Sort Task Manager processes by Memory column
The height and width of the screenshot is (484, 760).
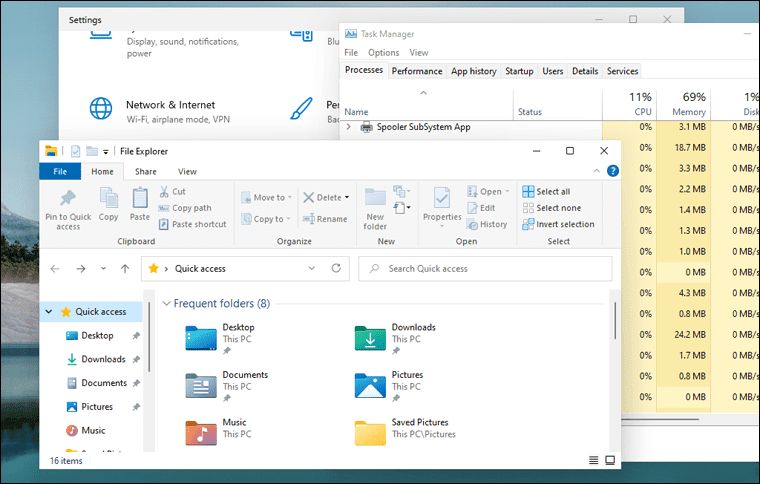[683, 104]
